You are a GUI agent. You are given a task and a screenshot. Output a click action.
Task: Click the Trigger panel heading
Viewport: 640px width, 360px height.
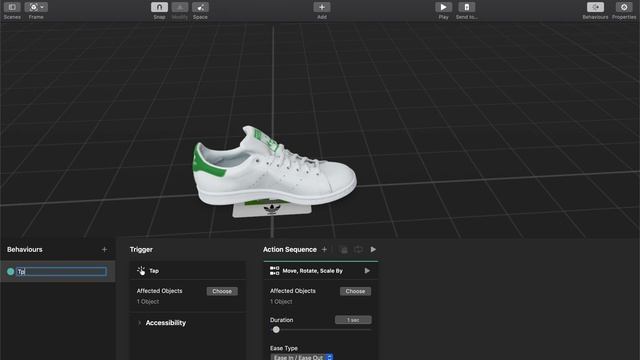point(141,249)
